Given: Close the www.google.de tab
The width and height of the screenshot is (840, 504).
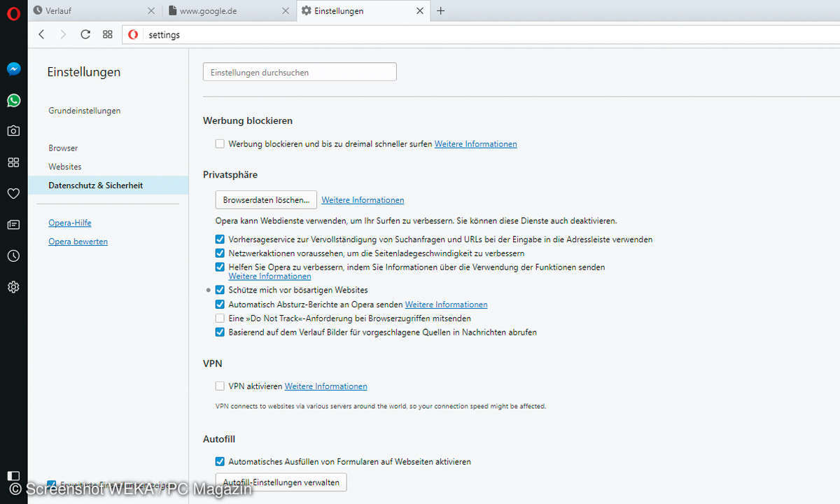Looking at the screenshot, I should pyautogui.click(x=285, y=11).
